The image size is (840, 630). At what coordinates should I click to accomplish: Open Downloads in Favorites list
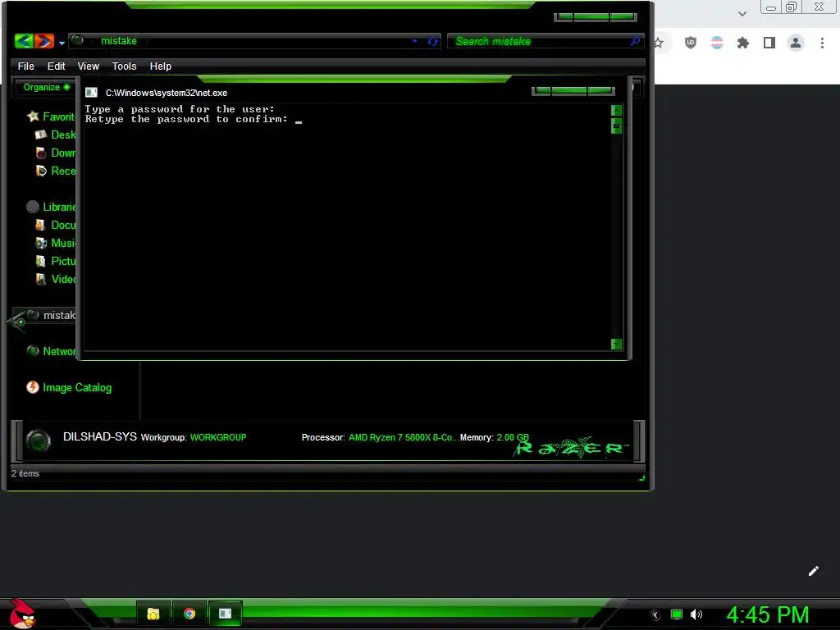coord(56,153)
